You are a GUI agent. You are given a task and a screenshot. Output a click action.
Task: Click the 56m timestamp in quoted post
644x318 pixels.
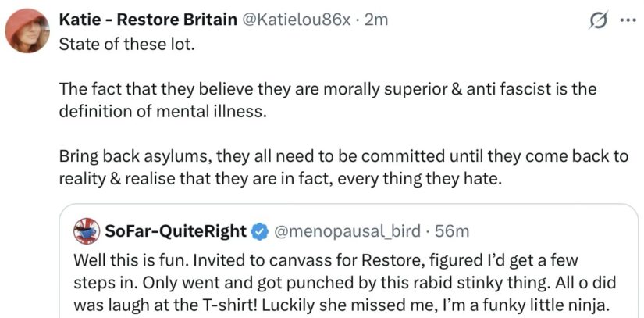(452, 232)
